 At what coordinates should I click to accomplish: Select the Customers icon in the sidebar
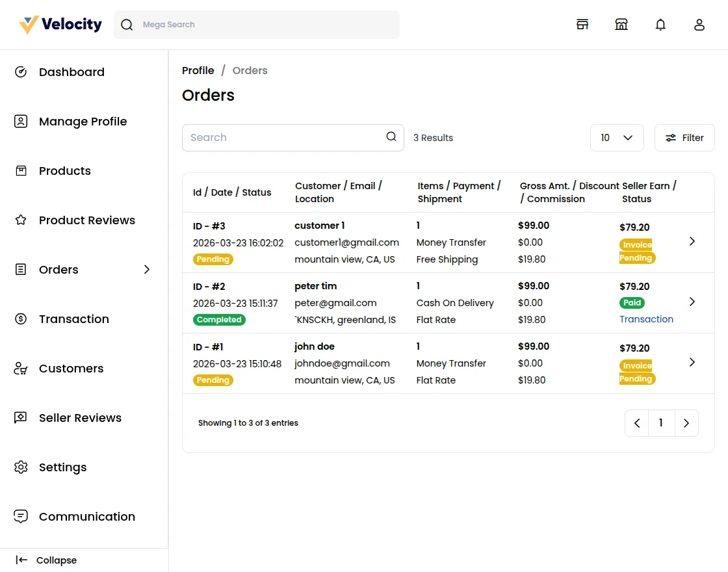click(20, 368)
